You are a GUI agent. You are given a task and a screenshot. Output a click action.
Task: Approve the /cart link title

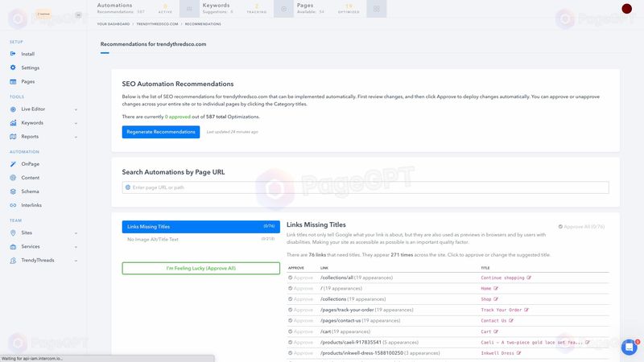300,331
